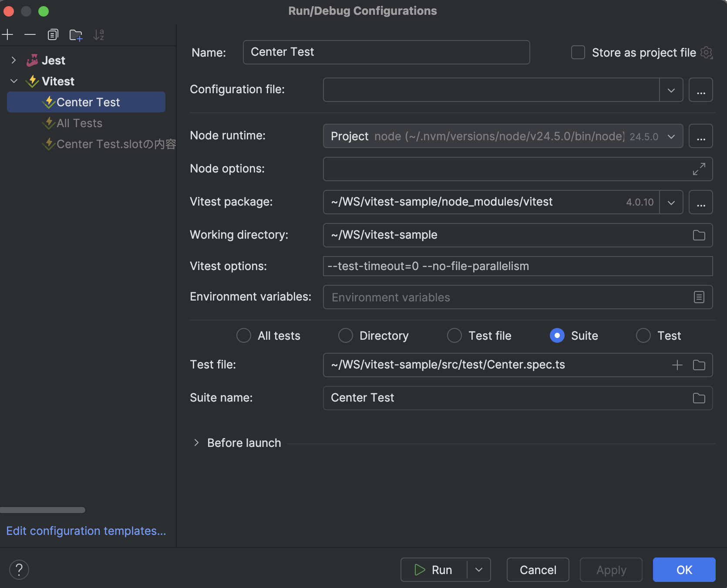Open Configuration file dropdown
The image size is (727, 588).
(x=671, y=90)
